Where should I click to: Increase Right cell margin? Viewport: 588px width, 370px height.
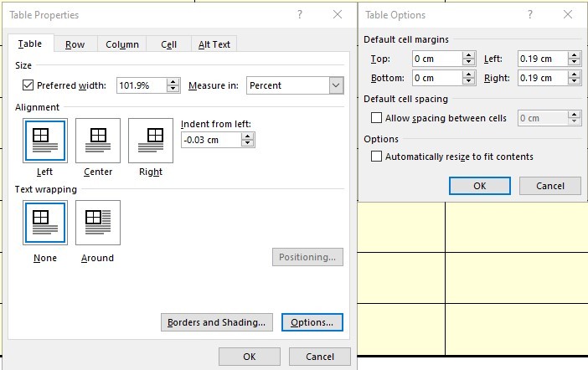574,75
